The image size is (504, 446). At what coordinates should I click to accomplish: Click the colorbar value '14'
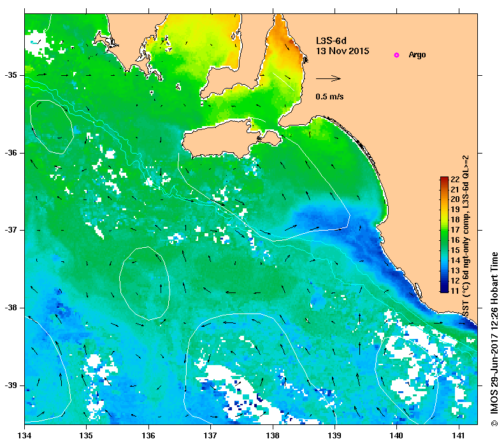tap(455, 261)
